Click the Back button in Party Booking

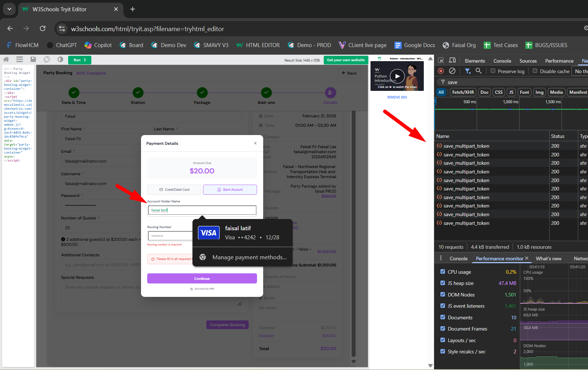pos(349,73)
